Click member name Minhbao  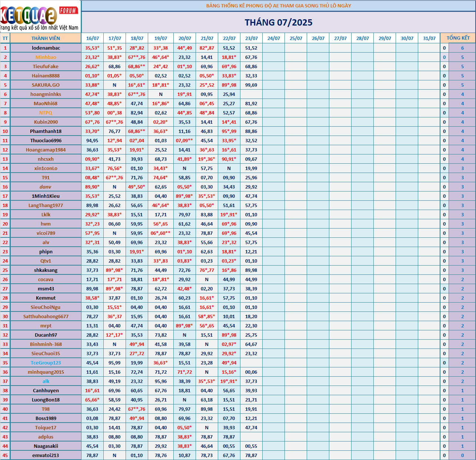46,57
